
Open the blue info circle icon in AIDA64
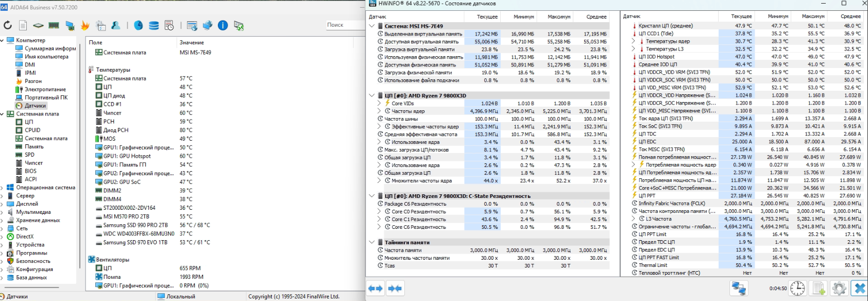tap(223, 25)
